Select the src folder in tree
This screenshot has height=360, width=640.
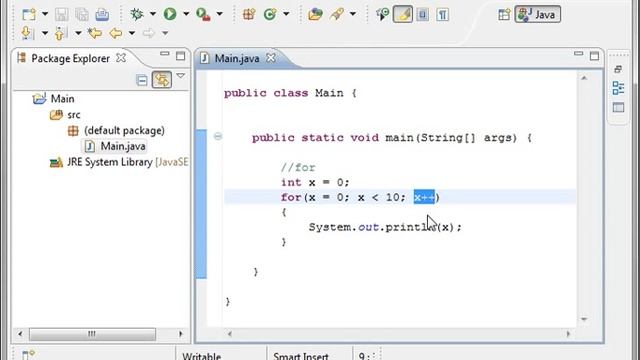pos(65,115)
